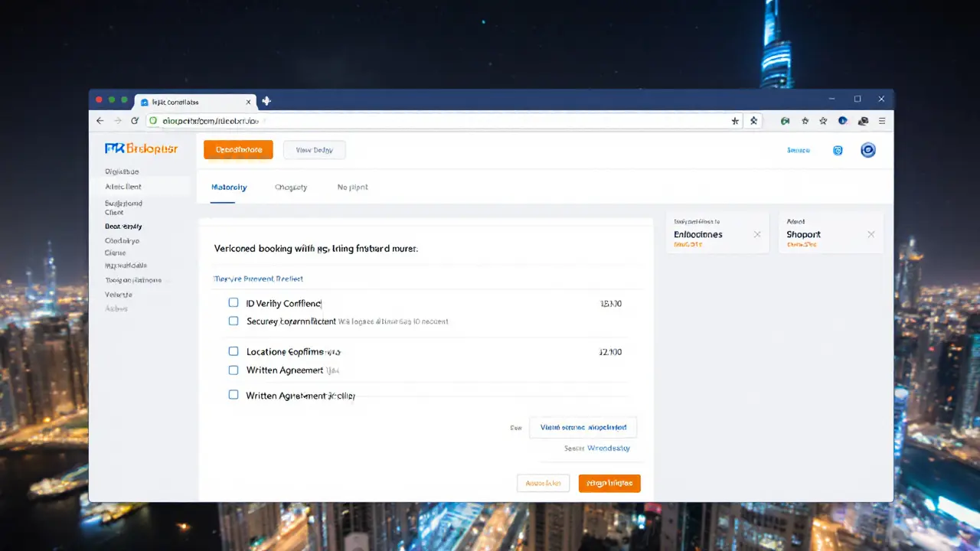Check the ID Verify checkbox

point(234,303)
